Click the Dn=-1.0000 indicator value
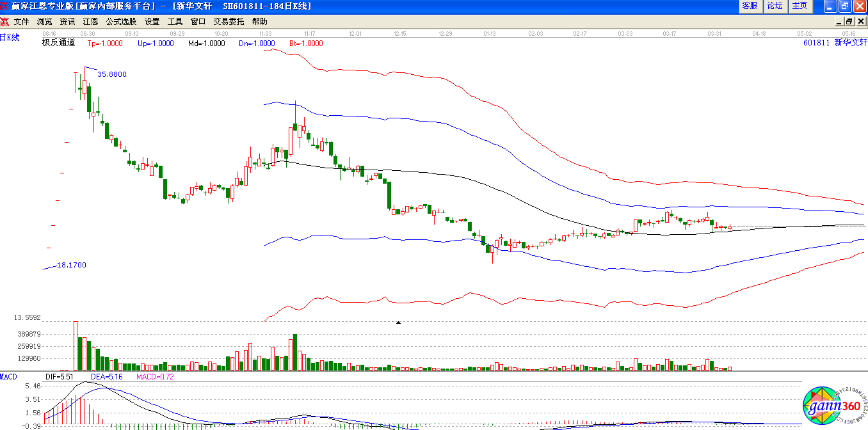Image resolution: width=868 pixels, height=430 pixels. click(x=257, y=44)
